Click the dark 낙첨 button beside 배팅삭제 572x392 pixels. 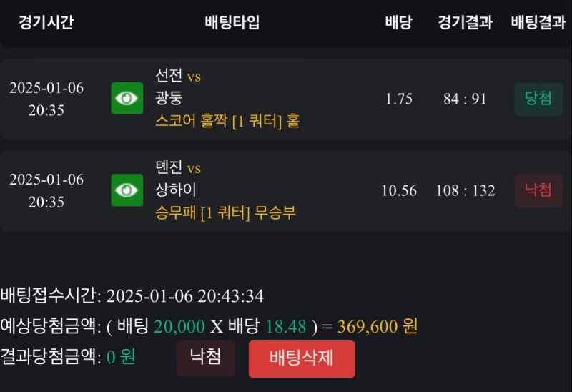[206, 358]
